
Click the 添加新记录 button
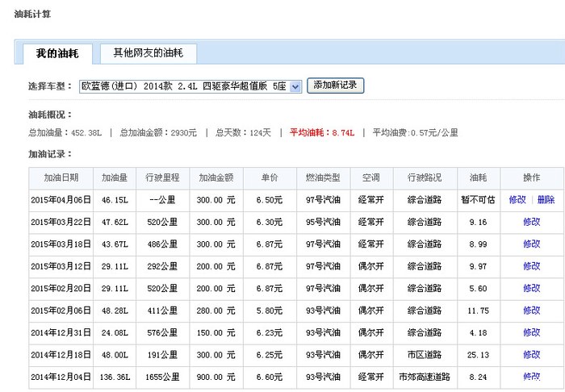tap(336, 85)
